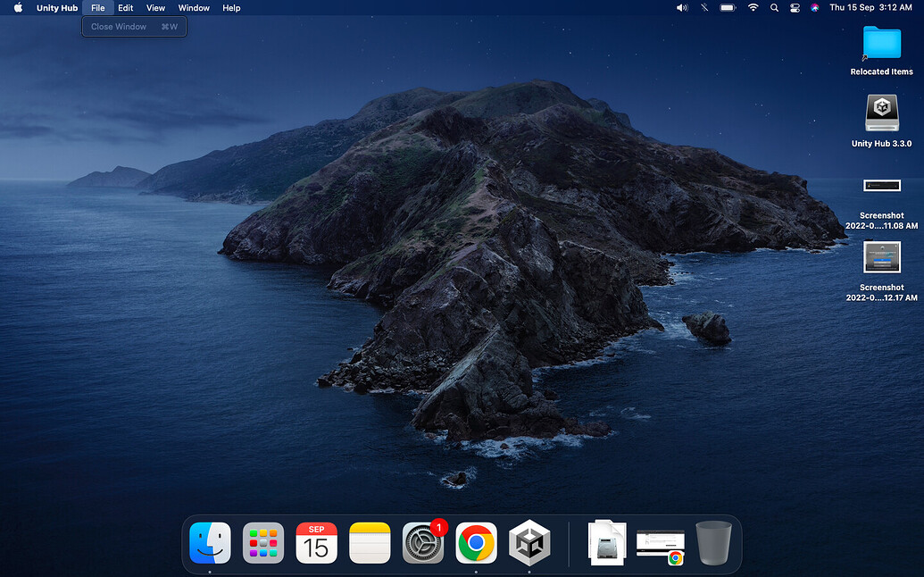The image size is (924, 577).
Task: Open the volume control in menu bar
Action: [682, 8]
